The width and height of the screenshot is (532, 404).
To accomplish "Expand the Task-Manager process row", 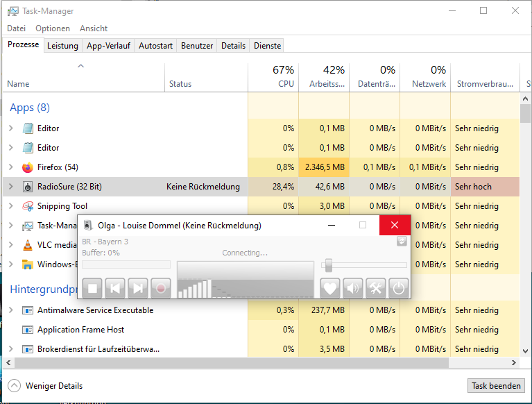I will 11,226.
